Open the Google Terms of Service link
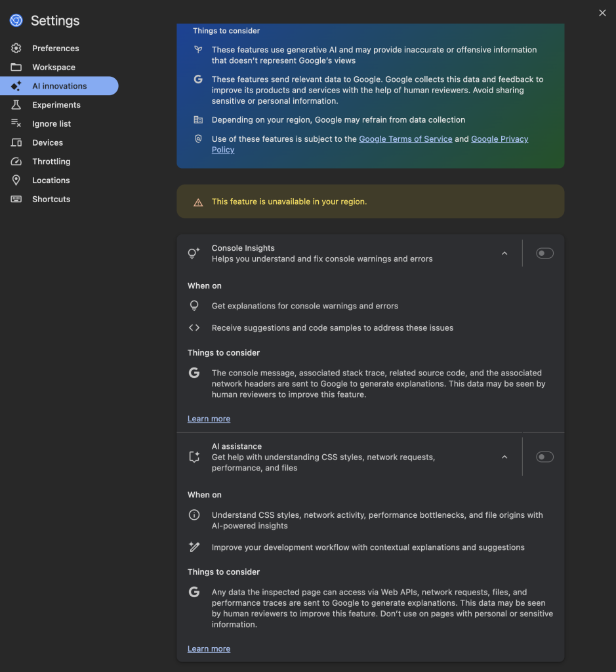 [405, 139]
